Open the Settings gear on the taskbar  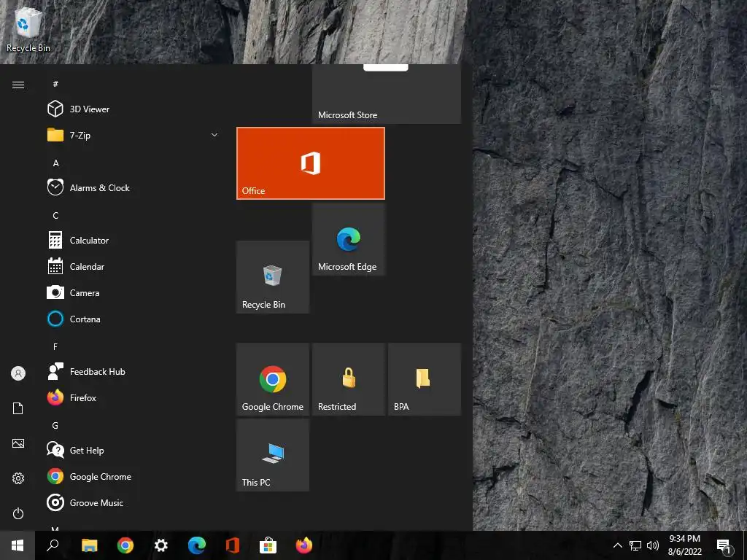[x=161, y=545]
